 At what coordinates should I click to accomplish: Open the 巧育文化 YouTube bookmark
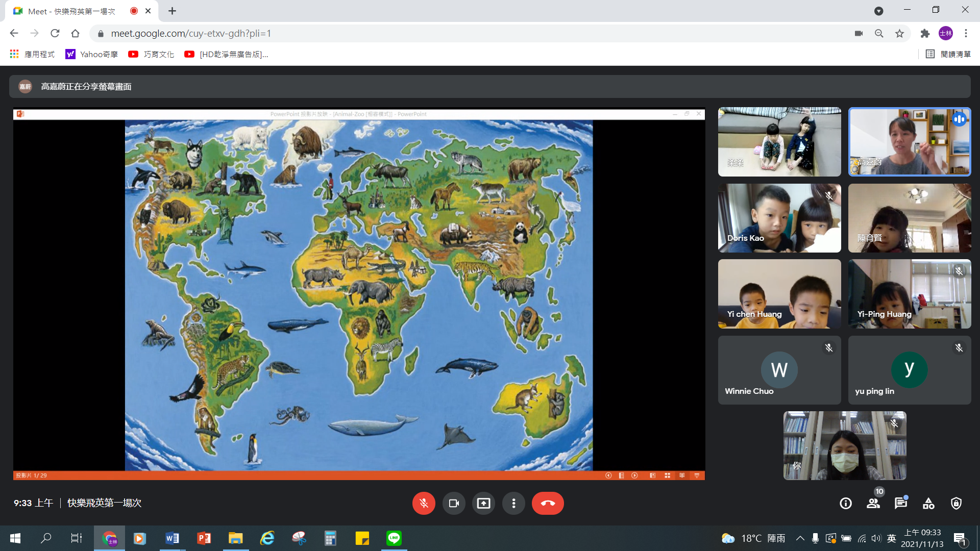[151, 54]
